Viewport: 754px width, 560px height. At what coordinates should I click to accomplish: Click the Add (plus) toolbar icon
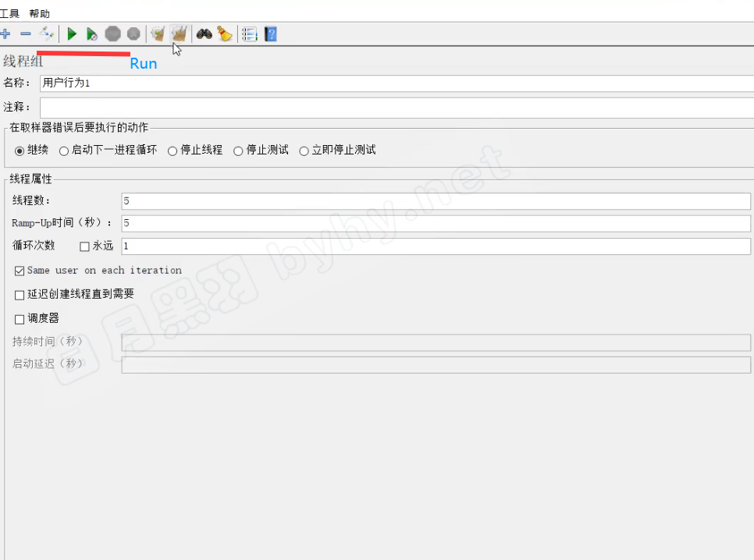pos(5,34)
